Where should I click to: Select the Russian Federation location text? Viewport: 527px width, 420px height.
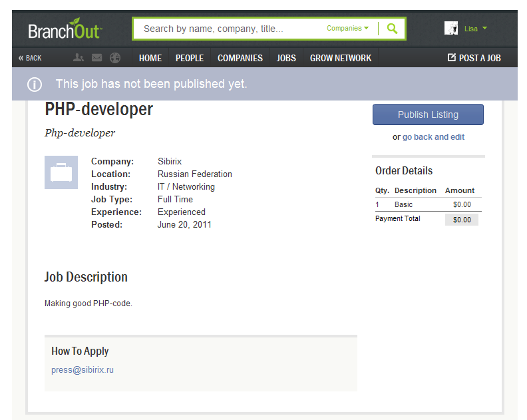[194, 174]
